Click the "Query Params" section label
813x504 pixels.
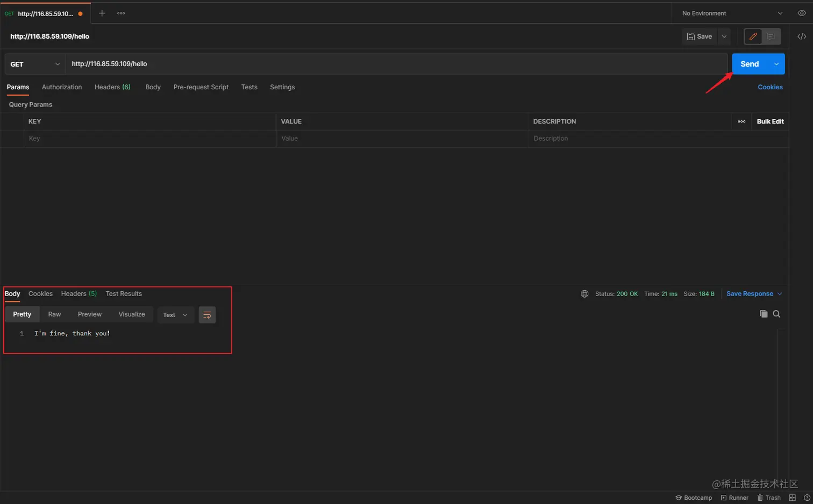31,105
